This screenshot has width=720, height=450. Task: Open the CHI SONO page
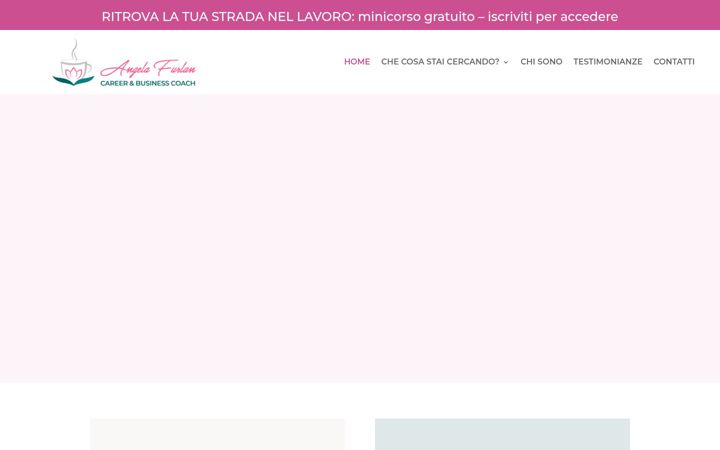tap(541, 62)
